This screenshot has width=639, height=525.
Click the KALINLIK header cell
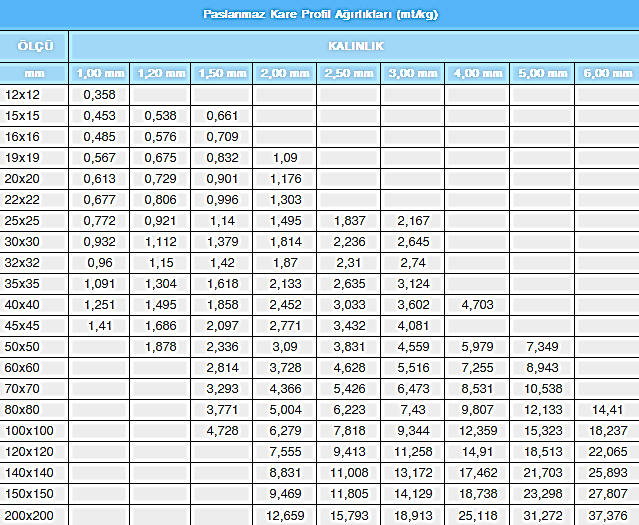(x=355, y=46)
